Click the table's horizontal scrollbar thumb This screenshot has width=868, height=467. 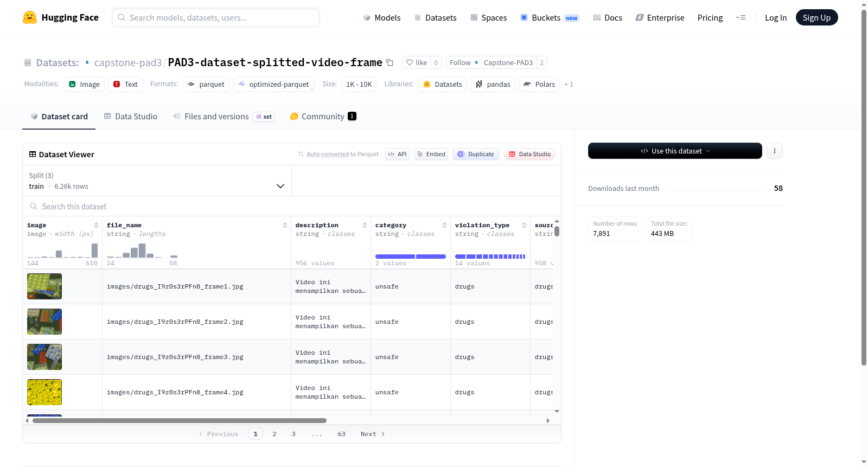tap(180, 420)
